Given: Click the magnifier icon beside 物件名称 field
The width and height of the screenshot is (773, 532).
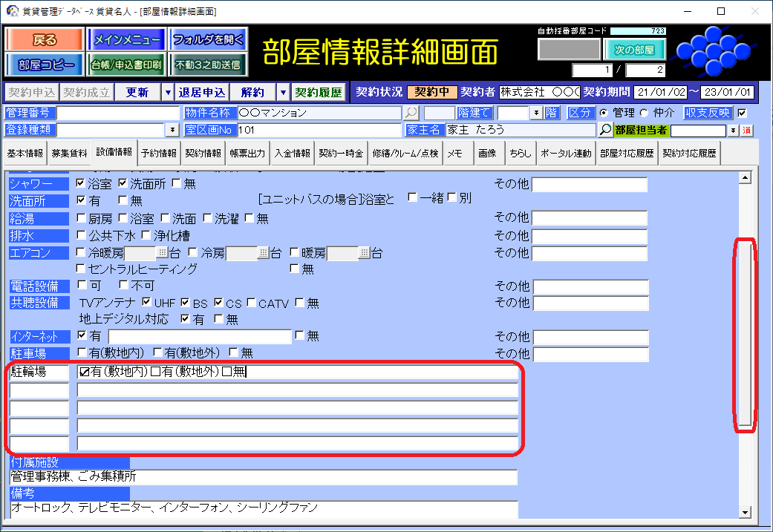Looking at the screenshot, I should click(411, 114).
